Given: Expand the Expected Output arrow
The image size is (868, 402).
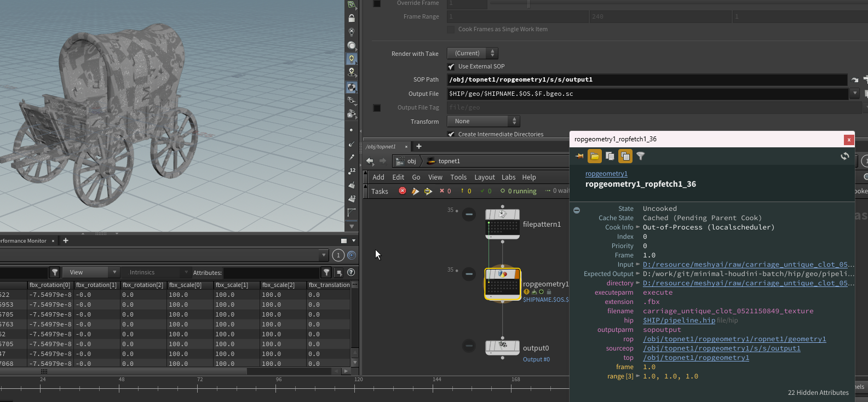Looking at the screenshot, I should coord(637,274).
